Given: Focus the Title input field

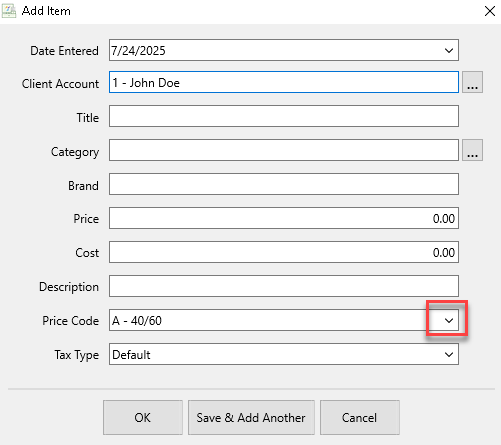Looking at the screenshot, I should tap(284, 116).
